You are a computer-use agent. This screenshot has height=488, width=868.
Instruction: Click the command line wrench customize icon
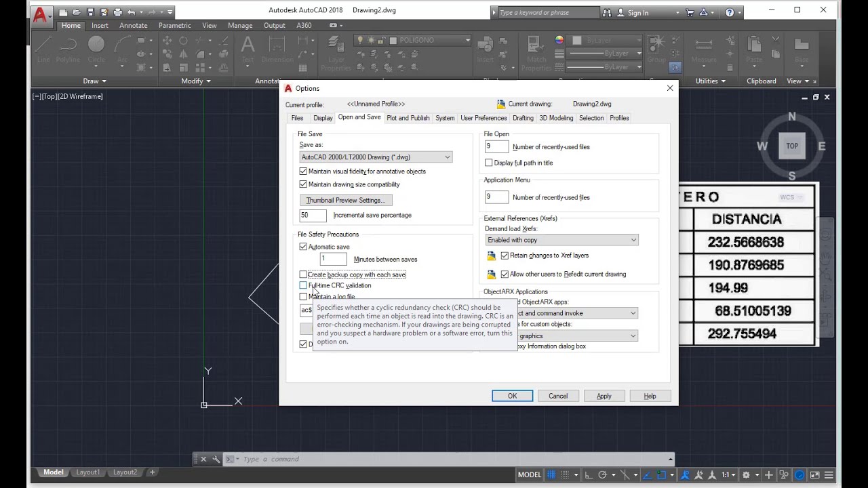[x=216, y=459]
